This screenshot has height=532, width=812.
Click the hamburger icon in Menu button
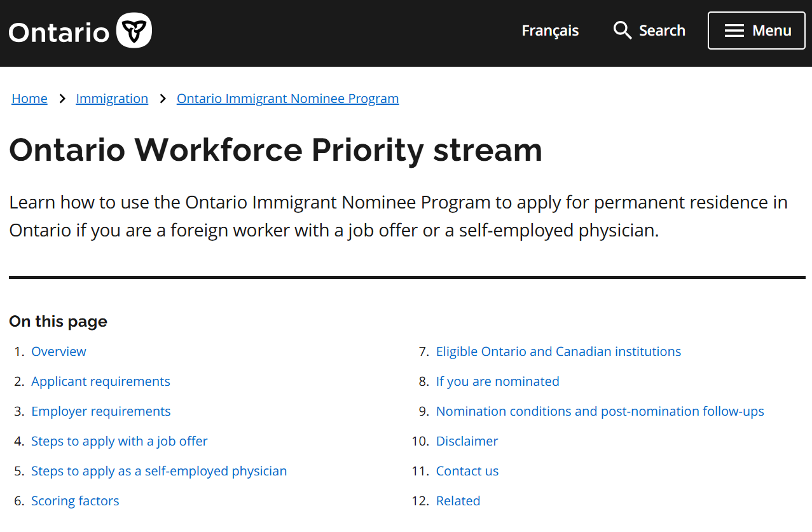[734, 31]
